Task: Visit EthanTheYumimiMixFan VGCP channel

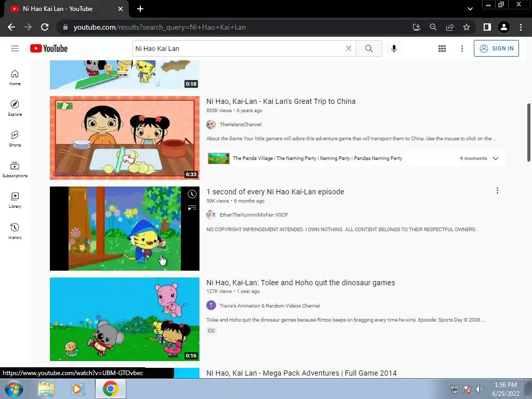Action: pos(254,215)
